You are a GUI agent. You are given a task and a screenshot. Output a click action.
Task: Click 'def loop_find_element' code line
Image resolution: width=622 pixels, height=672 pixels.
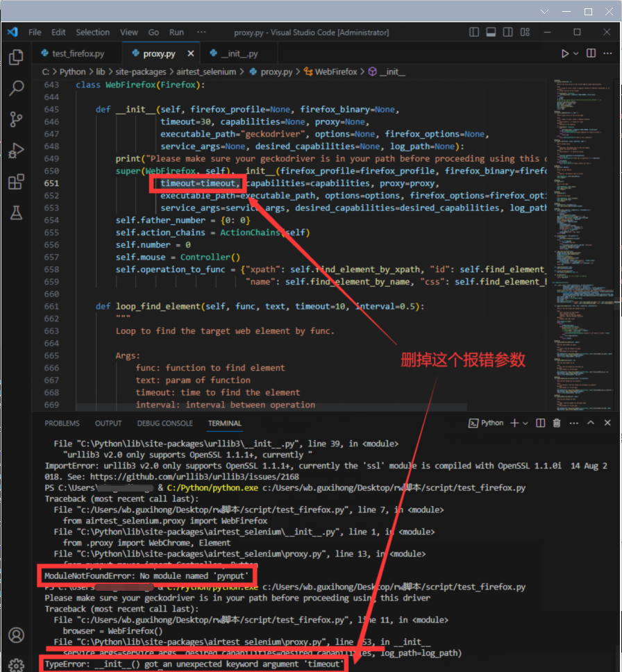(x=260, y=306)
